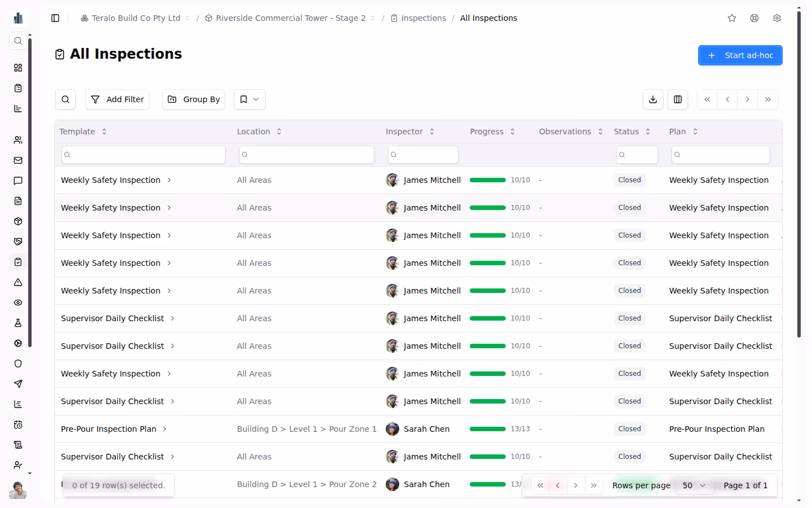
Task: Open Teralo Build Co Pty Ltd switcher
Action: click(x=135, y=18)
